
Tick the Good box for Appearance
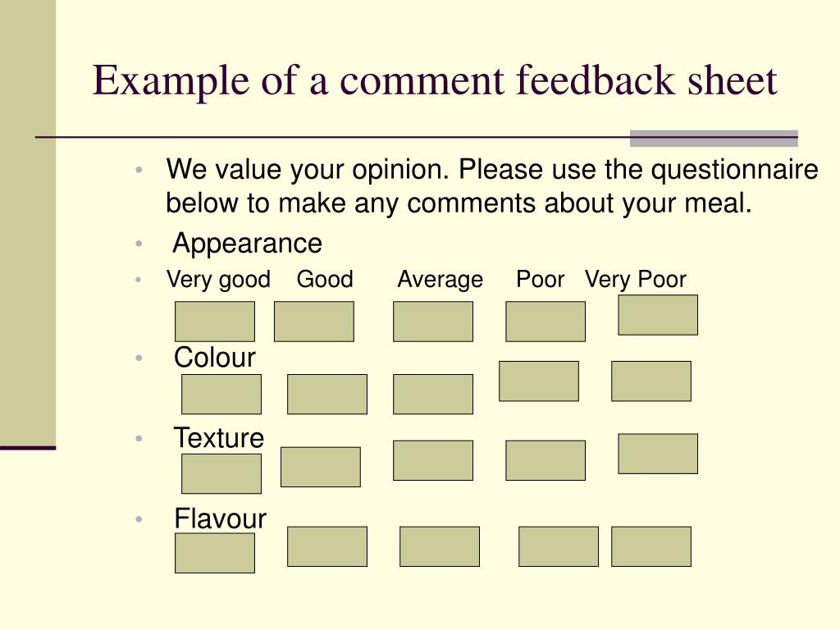click(x=314, y=322)
